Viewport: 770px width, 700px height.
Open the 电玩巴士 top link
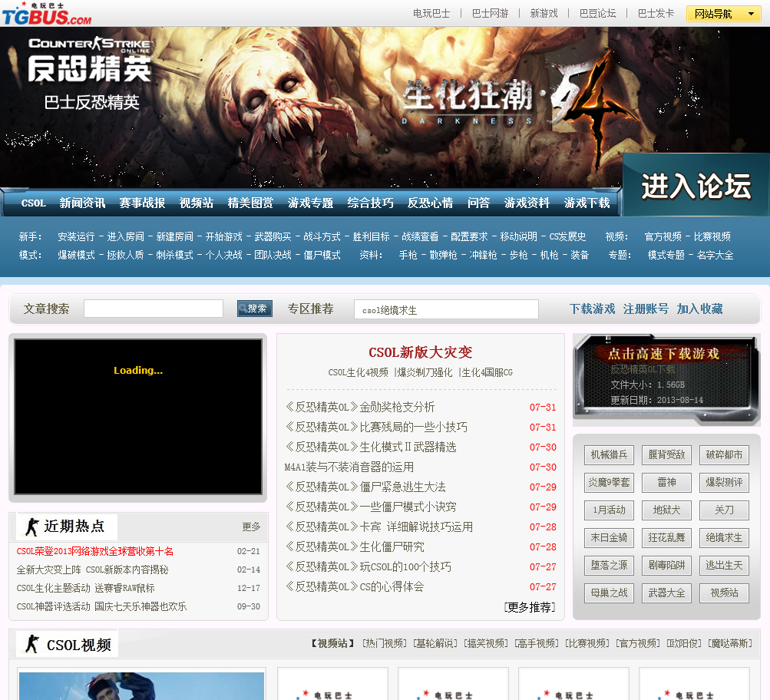point(431,14)
